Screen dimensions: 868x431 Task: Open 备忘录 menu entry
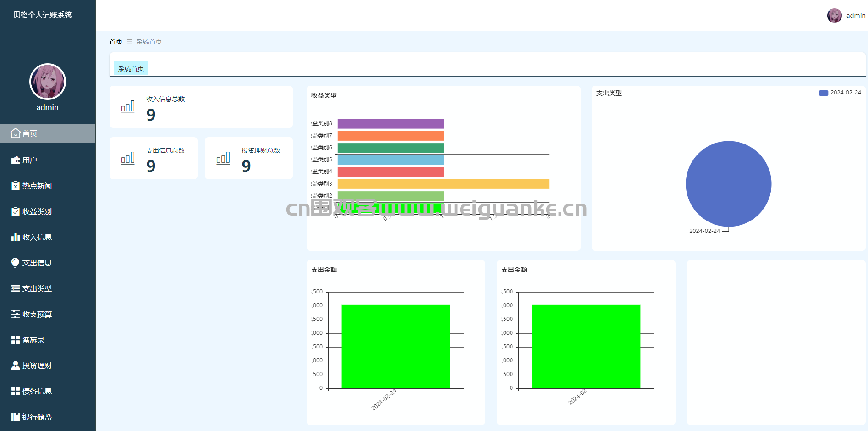click(48, 340)
